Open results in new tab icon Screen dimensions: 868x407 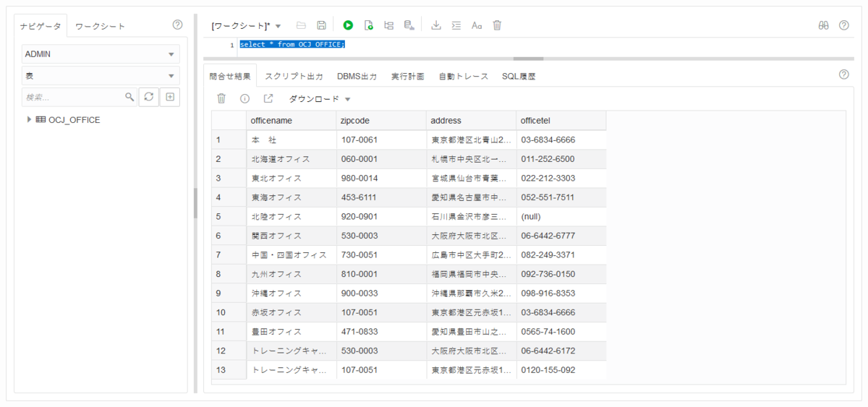click(268, 98)
